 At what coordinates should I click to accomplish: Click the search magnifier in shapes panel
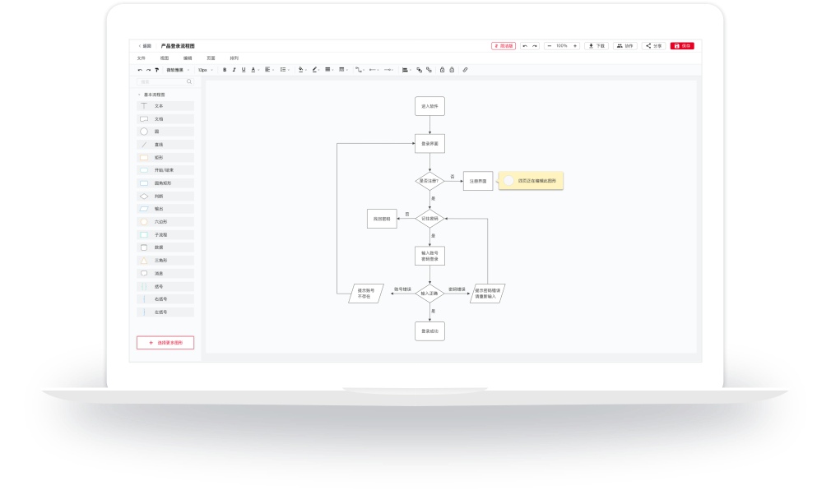[x=189, y=81]
